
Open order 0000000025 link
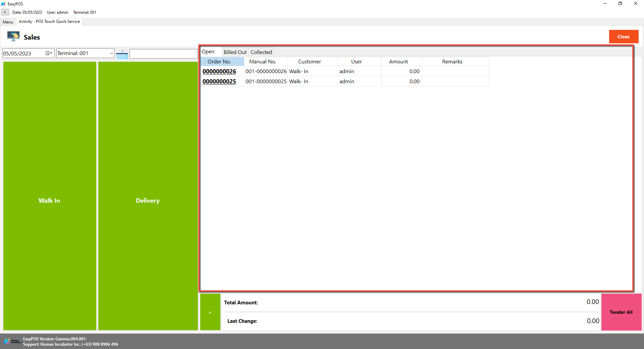[x=219, y=82]
